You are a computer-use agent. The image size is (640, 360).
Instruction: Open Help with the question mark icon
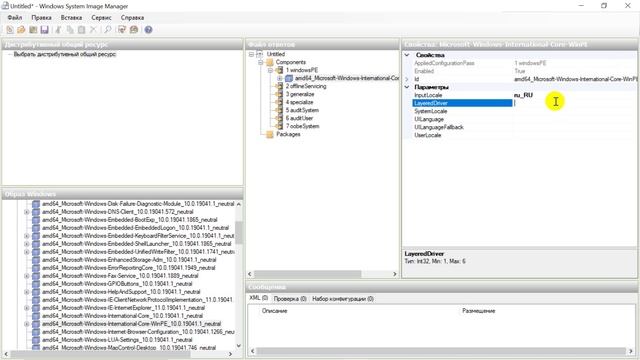pyautogui.click(x=149, y=30)
